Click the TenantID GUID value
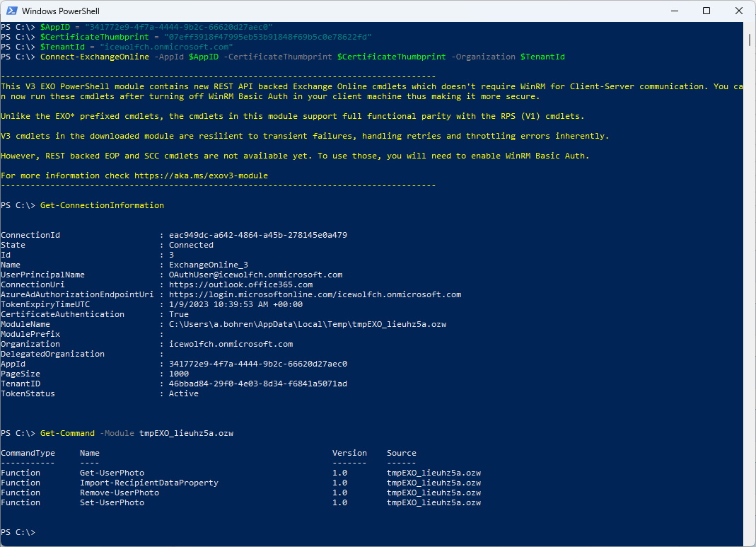Screen dimensions: 756x547 pyautogui.click(x=258, y=384)
